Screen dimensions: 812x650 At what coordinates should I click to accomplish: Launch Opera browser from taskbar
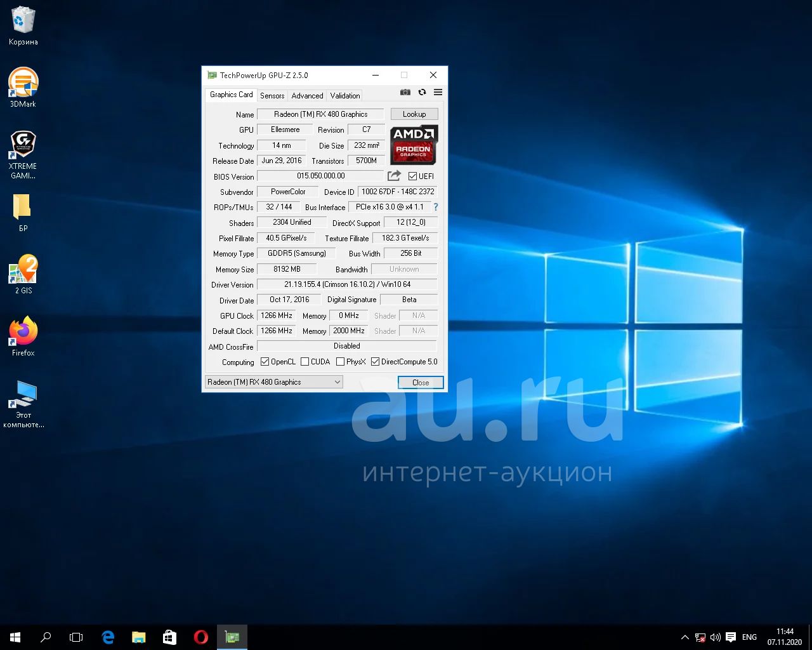(200, 637)
